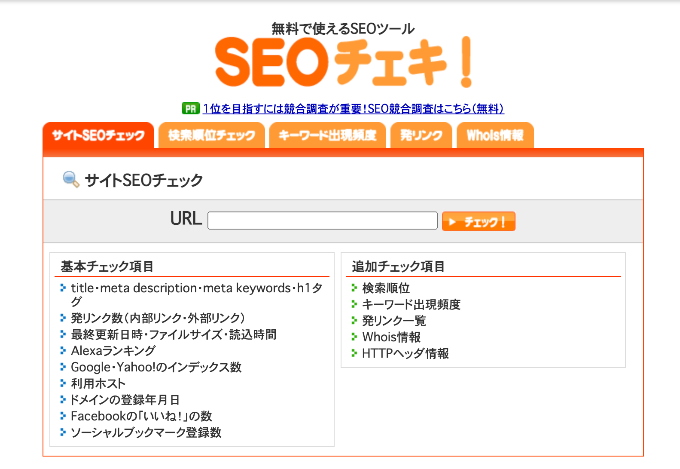
Task: Switch to the 発リンク tab
Action: click(421, 135)
